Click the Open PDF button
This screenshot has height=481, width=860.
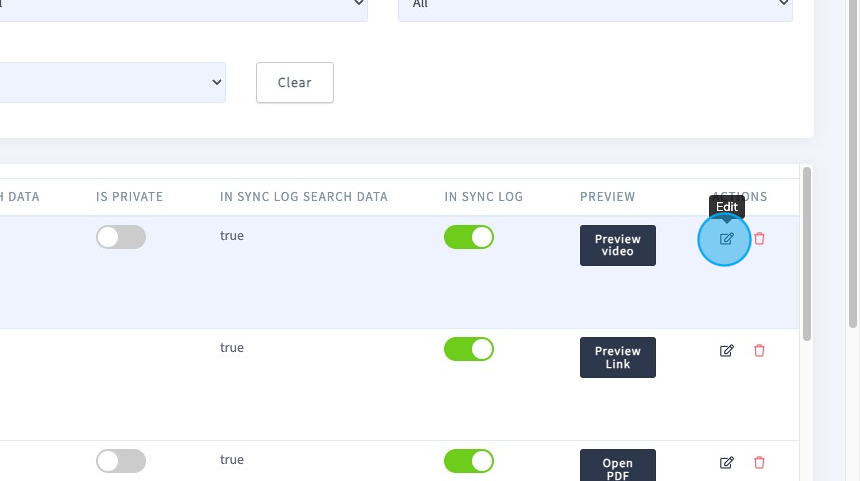(x=618, y=465)
